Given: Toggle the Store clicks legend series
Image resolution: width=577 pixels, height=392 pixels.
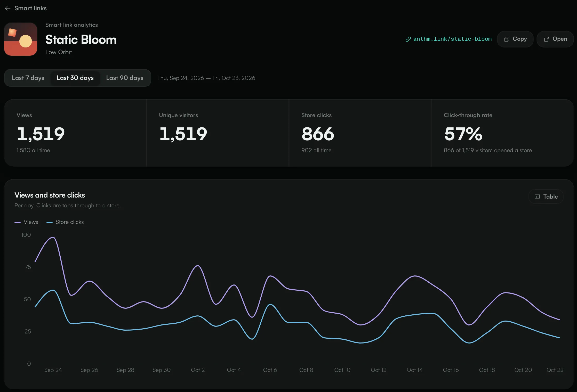Looking at the screenshot, I should [65, 222].
